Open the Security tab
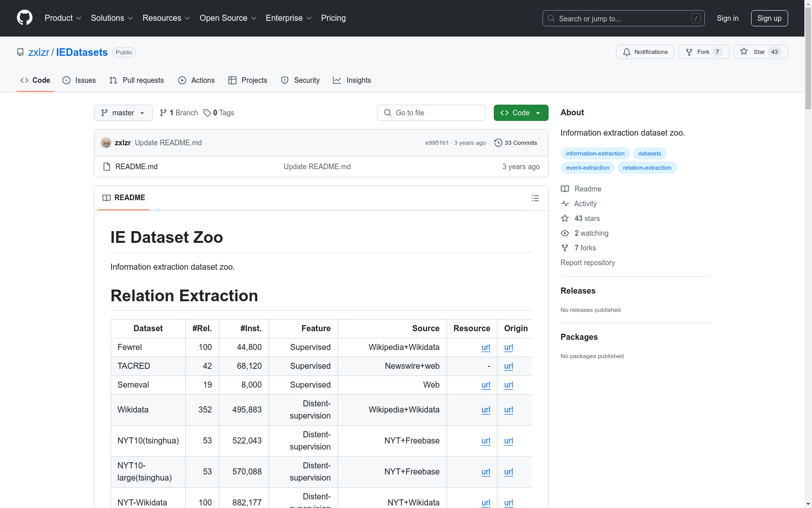The image size is (812, 508). pyautogui.click(x=300, y=80)
